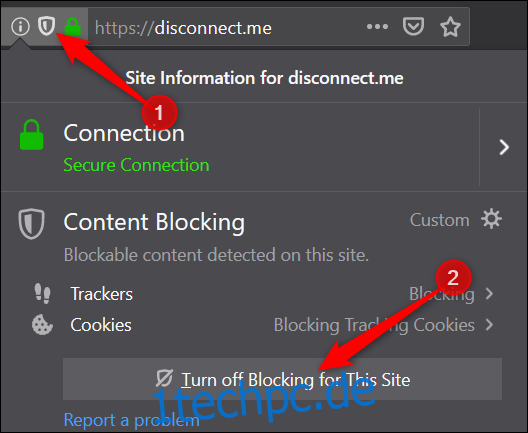Click the Report a problem link
528x433 pixels.
pos(131,420)
